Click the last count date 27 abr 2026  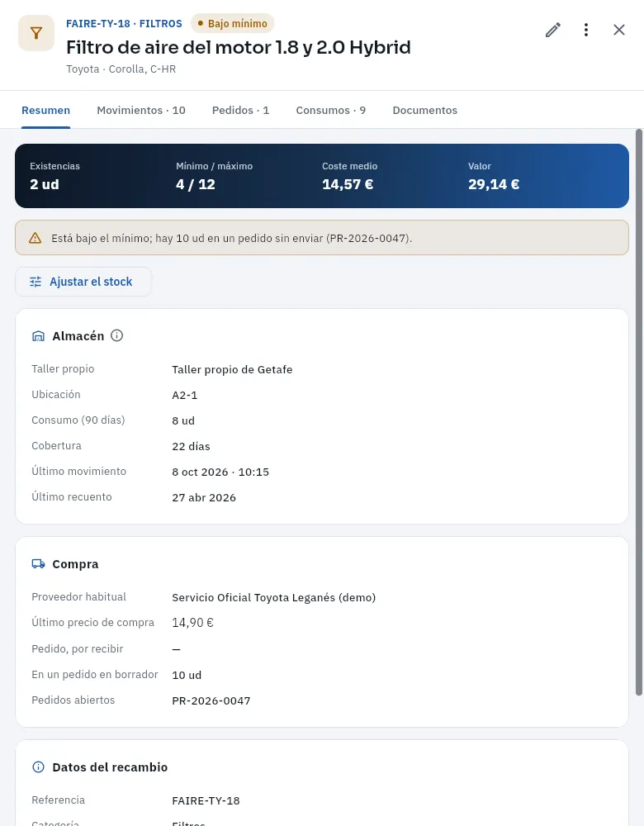204,498
